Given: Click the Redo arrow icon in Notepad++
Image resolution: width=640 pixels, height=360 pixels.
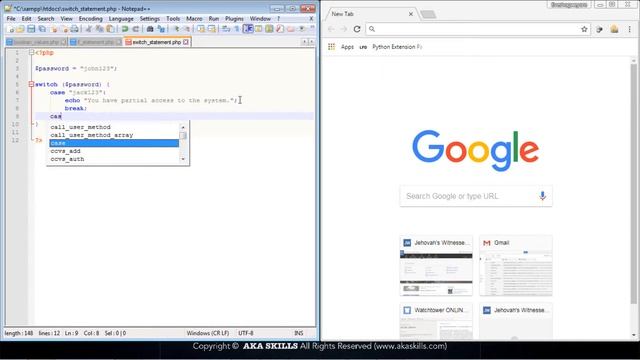Looking at the screenshot, I should click(x=136, y=29).
